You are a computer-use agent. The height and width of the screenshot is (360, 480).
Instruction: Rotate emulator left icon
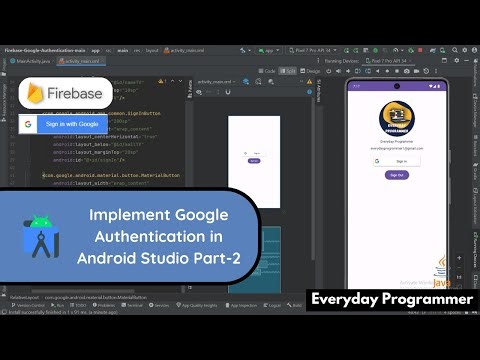(358, 71)
